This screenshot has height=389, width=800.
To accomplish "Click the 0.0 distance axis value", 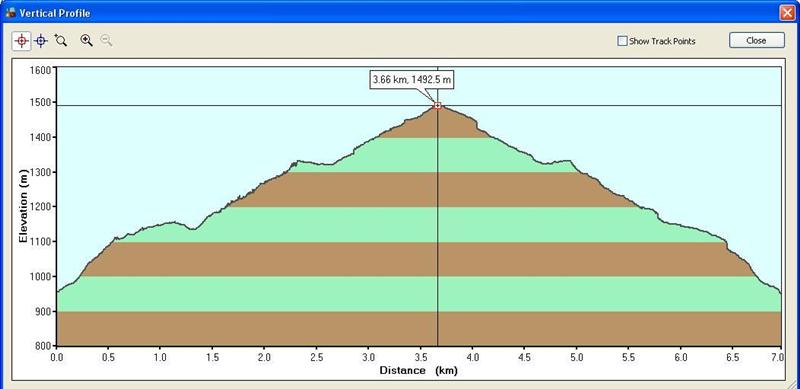I will 57,357.
